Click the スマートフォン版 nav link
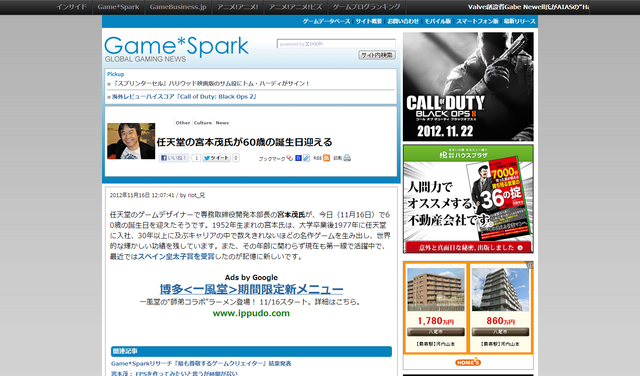 [477, 21]
